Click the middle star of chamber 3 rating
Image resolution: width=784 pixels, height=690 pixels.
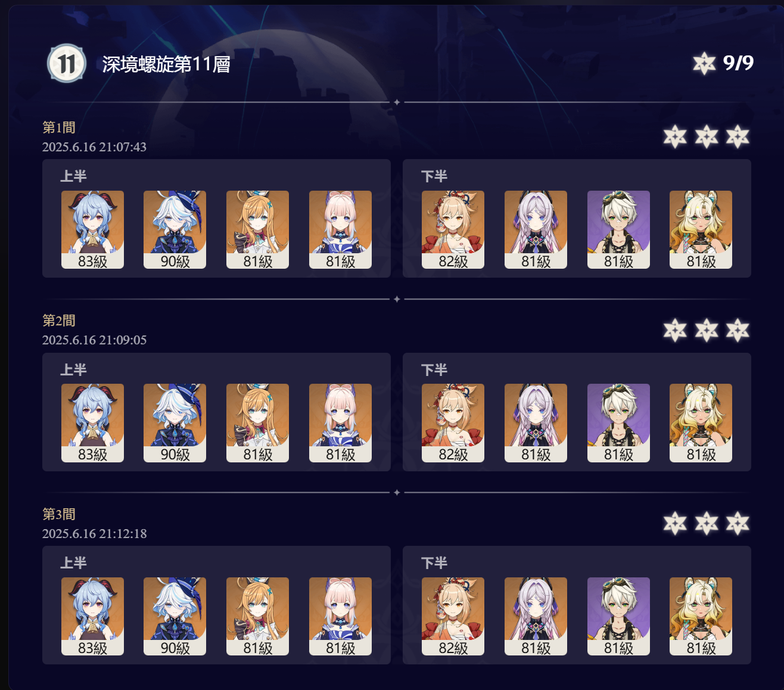click(707, 523)
